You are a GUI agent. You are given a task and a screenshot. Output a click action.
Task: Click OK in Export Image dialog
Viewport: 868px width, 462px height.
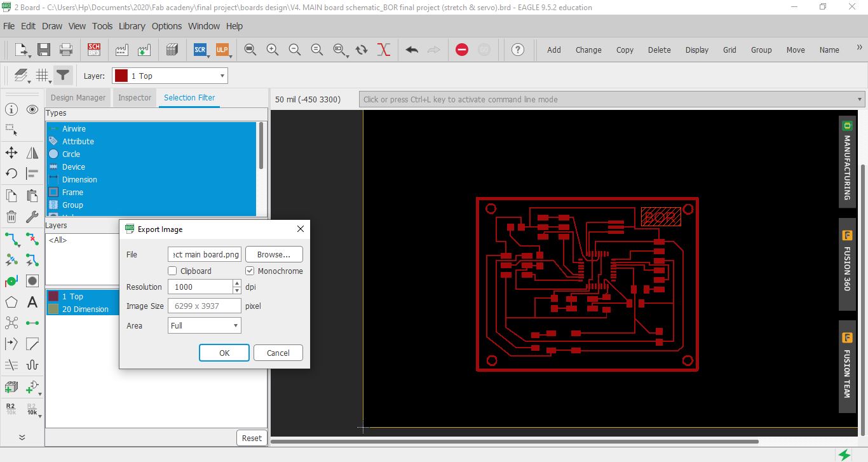point(224,353)
